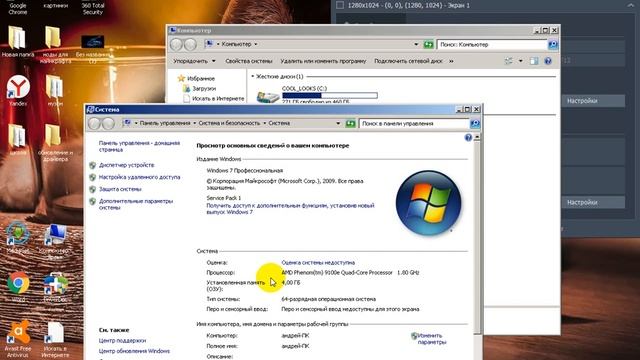Viewport: 640px width, 360px height.
Task: Expand the arrow after Компьютер in the address bar
Action: coord(256,44)
